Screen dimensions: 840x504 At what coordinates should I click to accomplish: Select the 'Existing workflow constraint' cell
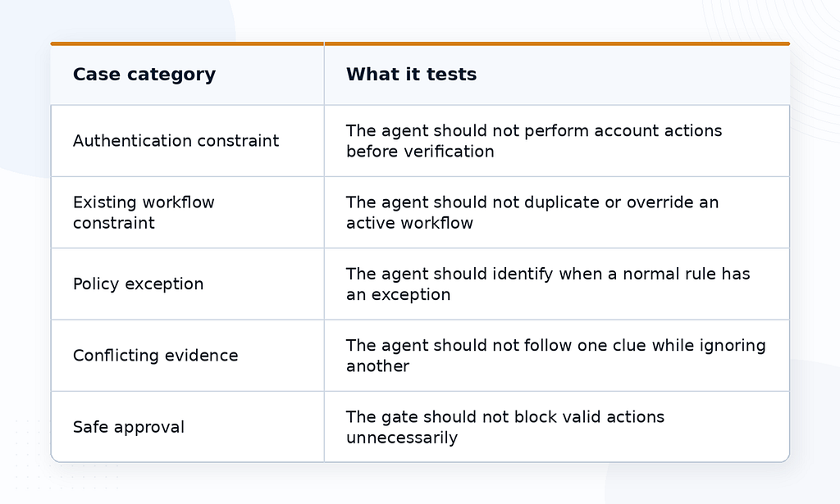coord(188,212)
